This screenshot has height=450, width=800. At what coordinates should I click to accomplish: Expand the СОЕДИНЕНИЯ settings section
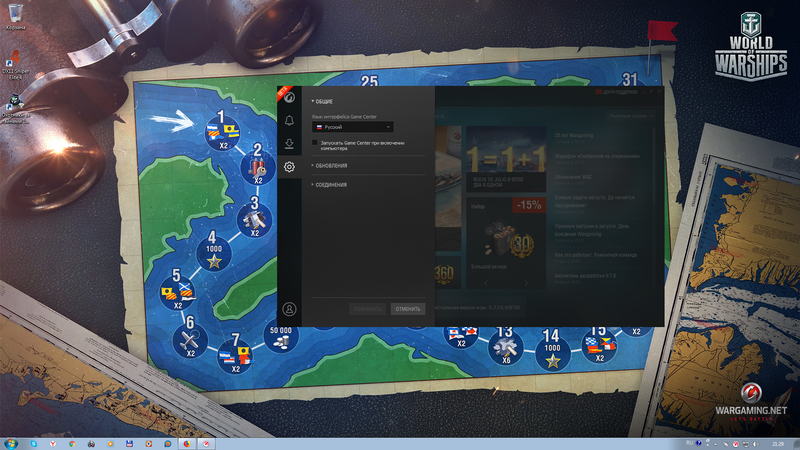tap(330, 185)
